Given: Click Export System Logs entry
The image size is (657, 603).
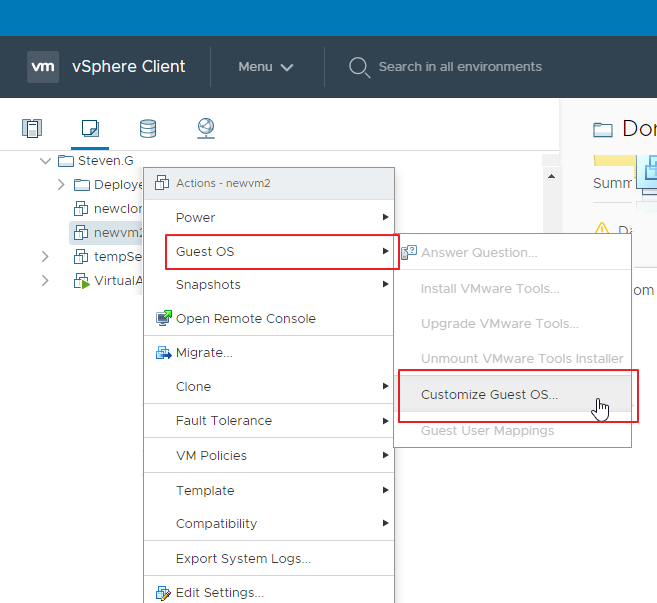Looking at the screenshot, I should point(243,559).
